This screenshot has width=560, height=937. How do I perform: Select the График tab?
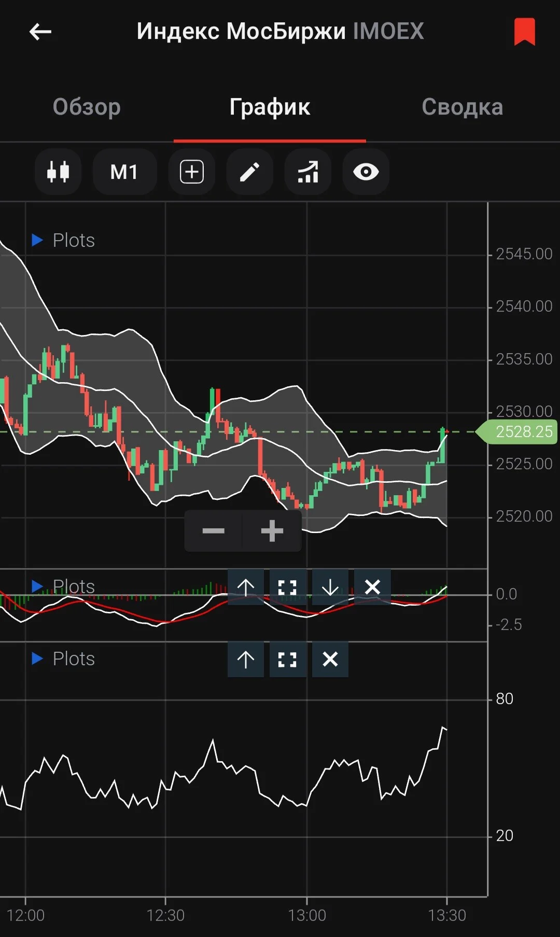coord(270,107)
